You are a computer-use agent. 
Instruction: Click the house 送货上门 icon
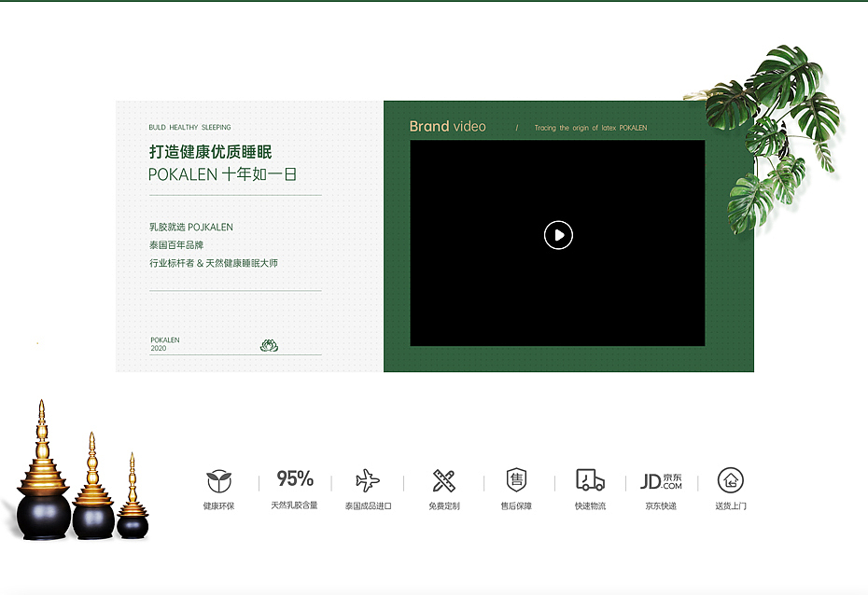pyautogui.click(x=731, y=480)
